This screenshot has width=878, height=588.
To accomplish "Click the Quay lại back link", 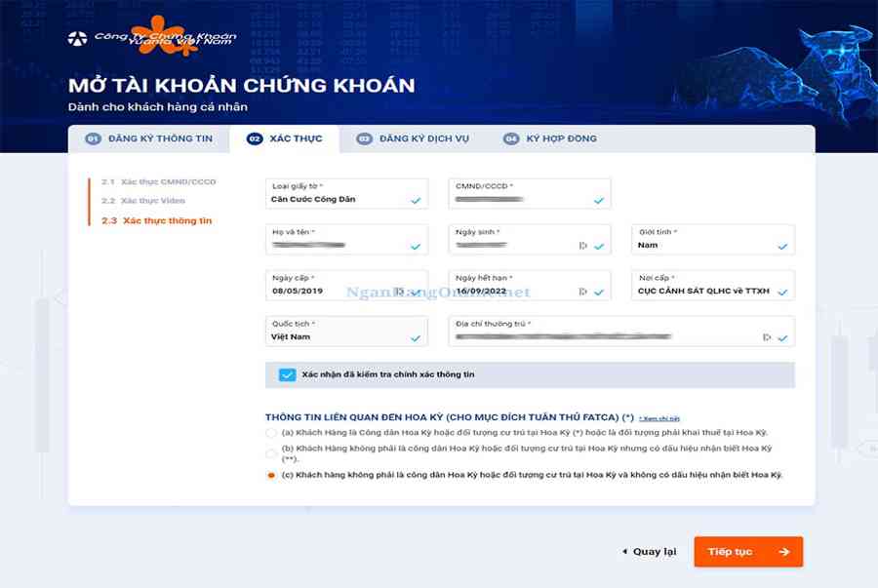I will pyautogui.click(x=649, y=552).
